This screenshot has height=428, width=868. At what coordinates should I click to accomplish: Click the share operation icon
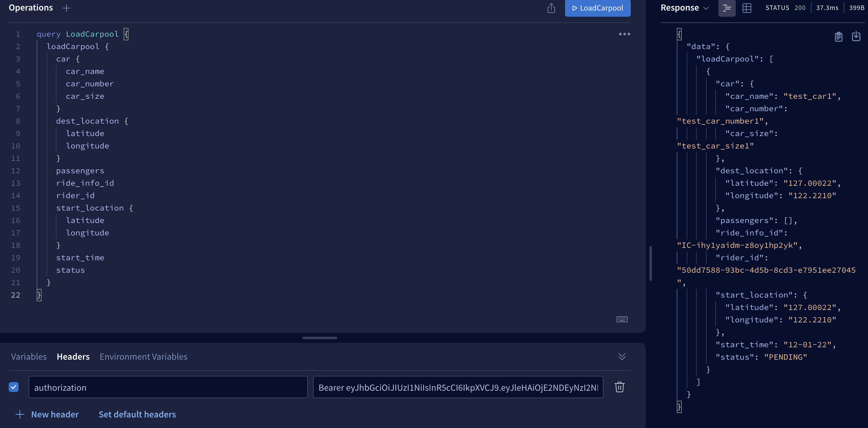[551, 8]
